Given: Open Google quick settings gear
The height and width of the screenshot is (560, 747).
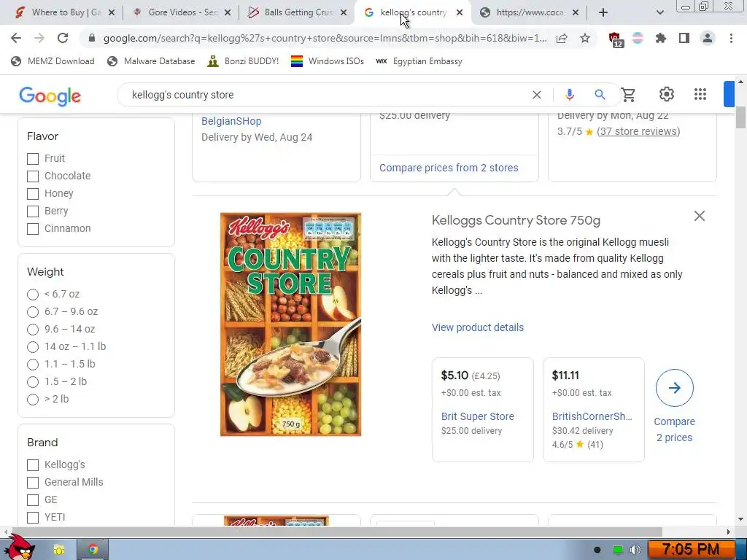Looking at the screenshot, I should (667, 94).
